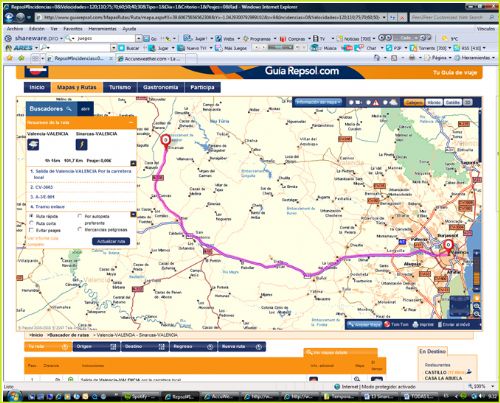Click the zoom out minus on map slider

(x=477, y=288)
